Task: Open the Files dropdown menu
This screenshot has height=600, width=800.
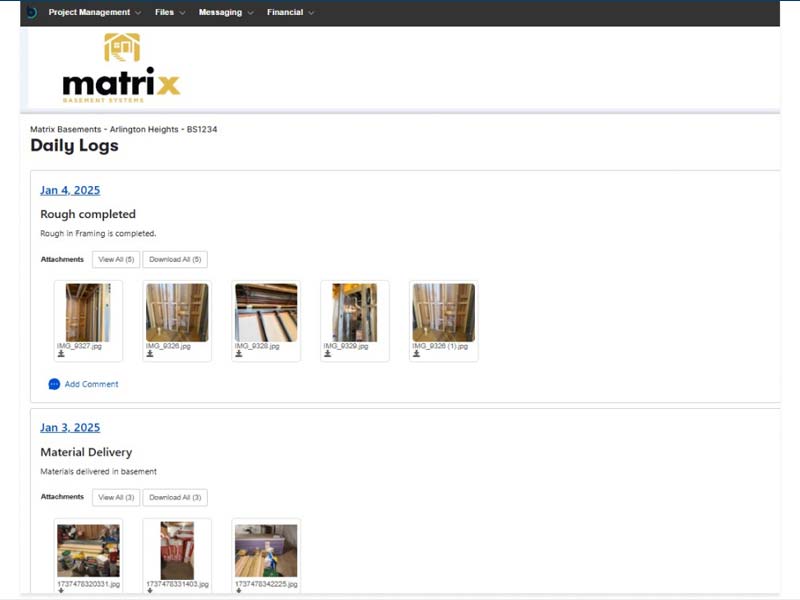Action: (170, 13)
